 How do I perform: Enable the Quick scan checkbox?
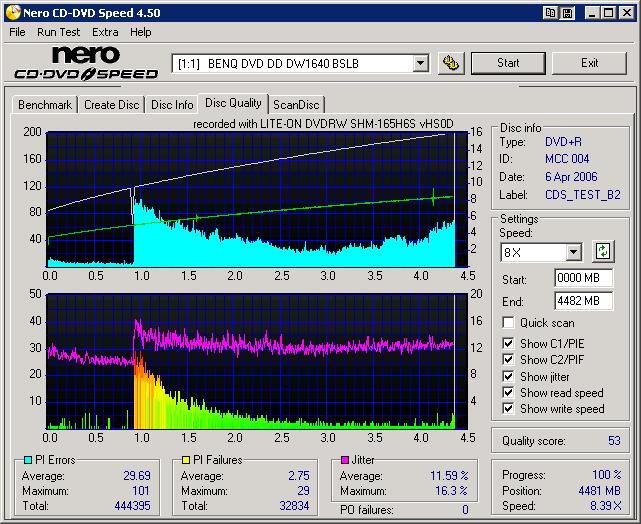click(x=509, y=323)
